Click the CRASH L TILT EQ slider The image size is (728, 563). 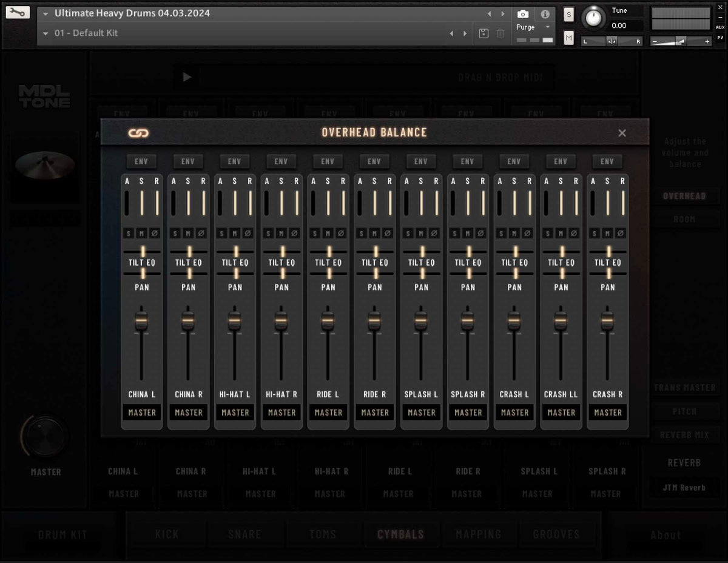514,251
